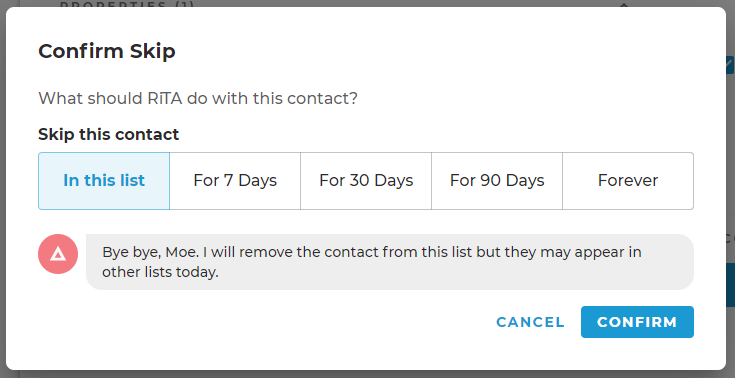Select "For 90 Days" skip duration
The height and width of the screenshot is (378, 735).
497,181
